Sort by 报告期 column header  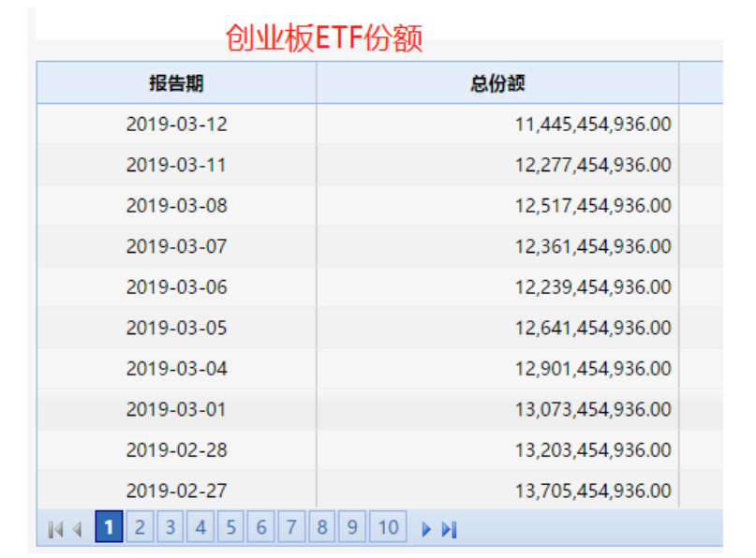176,83
